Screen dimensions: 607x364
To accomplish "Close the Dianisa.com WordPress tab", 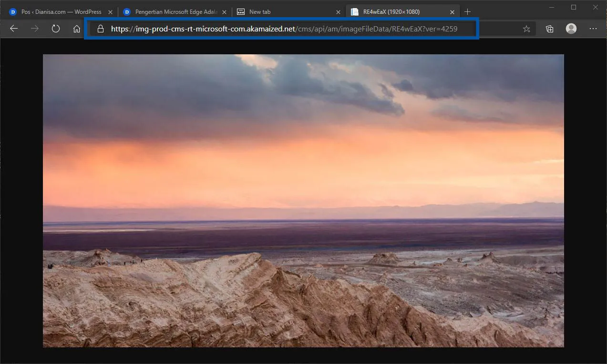I will (x=110, y=11).
